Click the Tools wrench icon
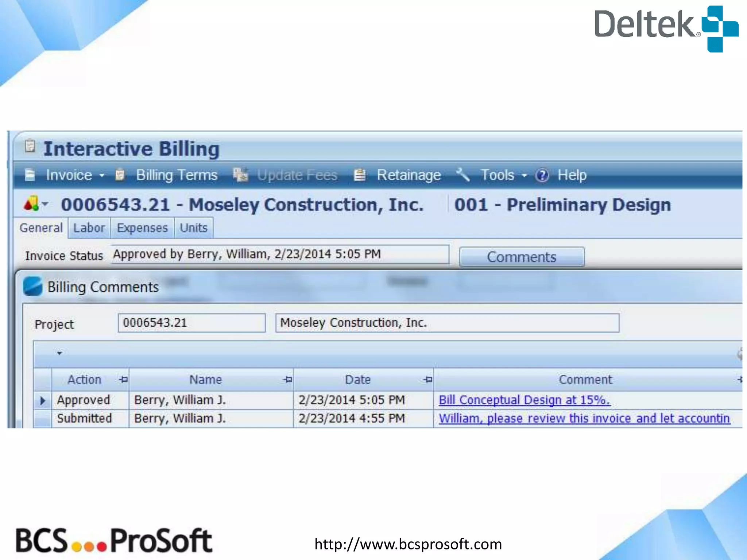This screenshot has height=560, width=747. click(x=463, y=175)
